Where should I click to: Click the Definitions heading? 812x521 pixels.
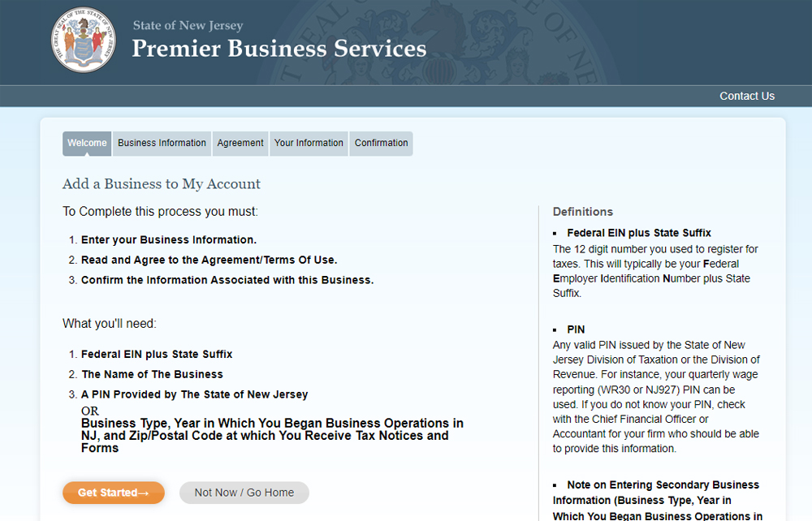coord(582,212)
